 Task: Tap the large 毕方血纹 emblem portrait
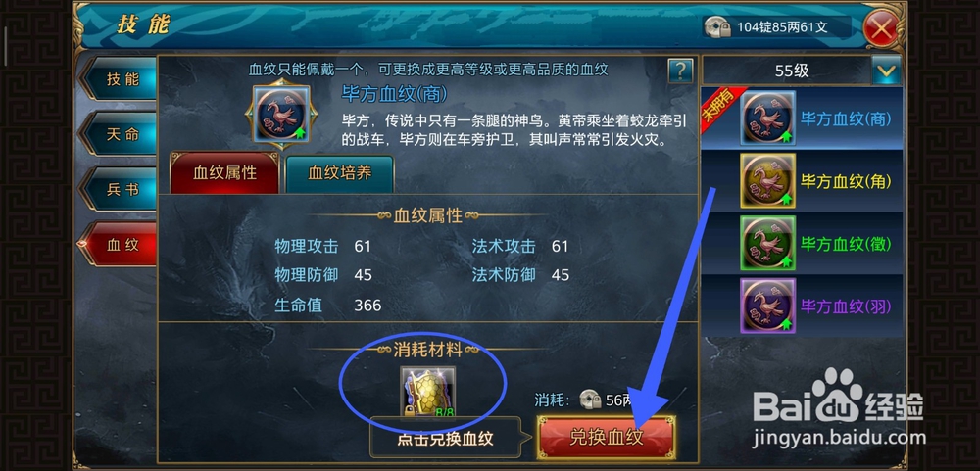(280, 115)
